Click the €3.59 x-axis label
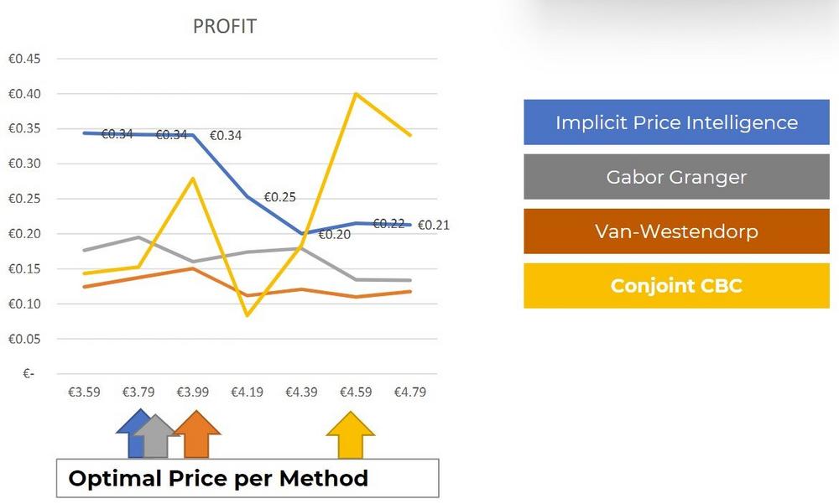This screenshot has height=504, width=839. (x=86, y=392)
